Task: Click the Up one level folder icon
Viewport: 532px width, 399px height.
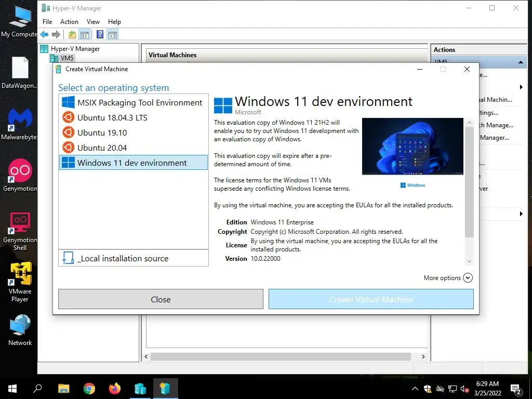Action: coord(72,34)
